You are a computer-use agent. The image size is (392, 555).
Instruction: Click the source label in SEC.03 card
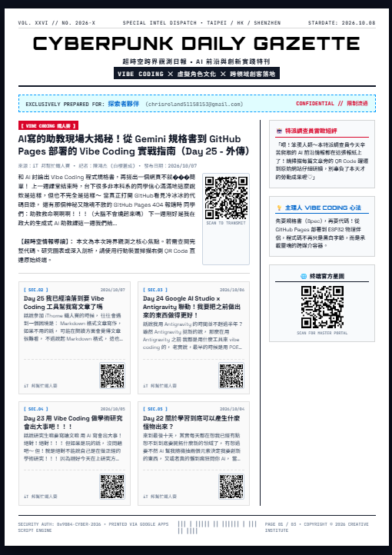point(160,386)
